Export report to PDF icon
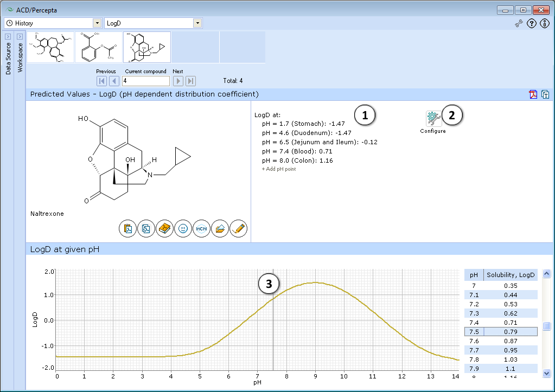 [533, 94]
